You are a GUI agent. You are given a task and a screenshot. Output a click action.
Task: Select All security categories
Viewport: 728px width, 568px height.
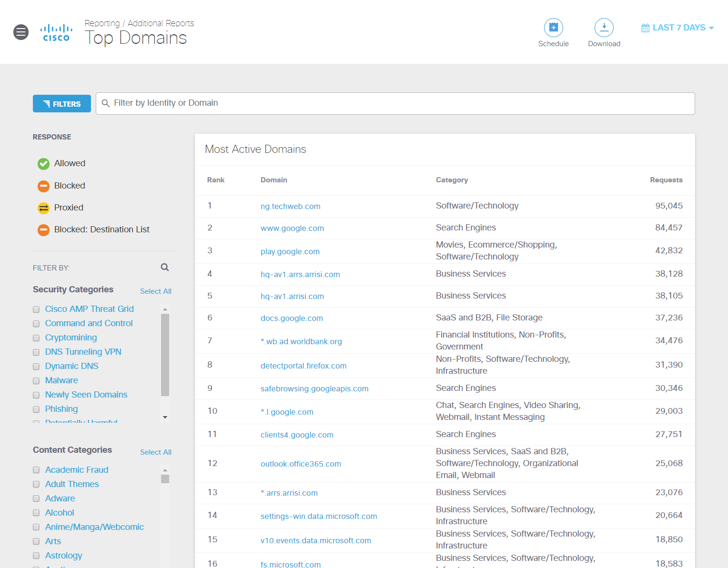pyautogui.click(x=155, y=291)
